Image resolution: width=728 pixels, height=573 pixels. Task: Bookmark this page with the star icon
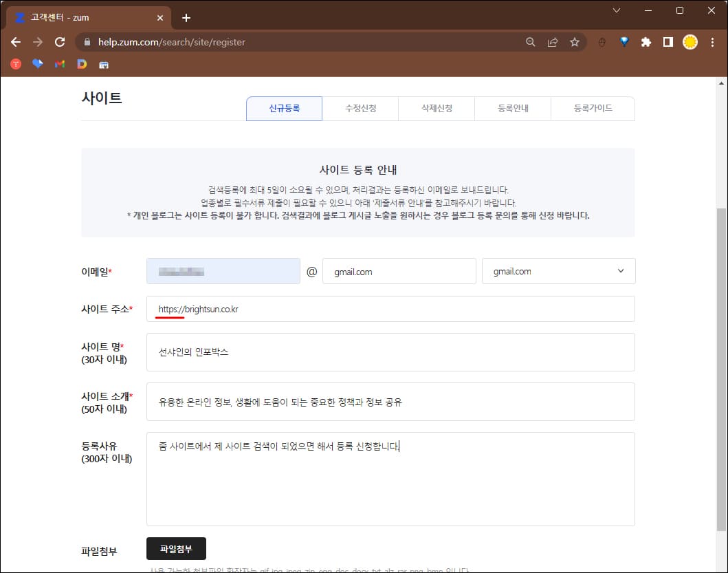[575, 42]
